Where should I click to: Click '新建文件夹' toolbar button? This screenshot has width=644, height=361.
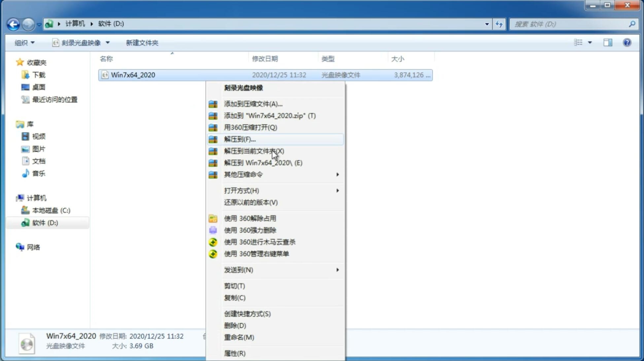point(142,42)
